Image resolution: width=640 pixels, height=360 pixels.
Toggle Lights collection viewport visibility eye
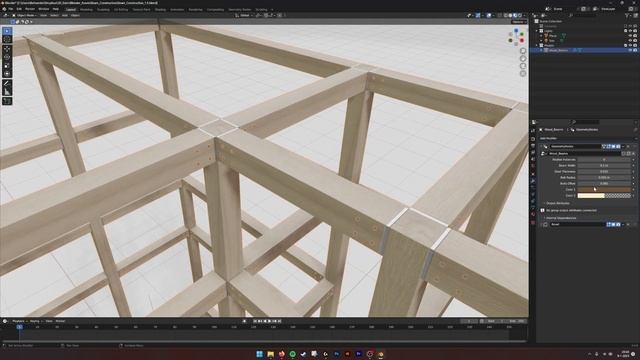[630, 31]
